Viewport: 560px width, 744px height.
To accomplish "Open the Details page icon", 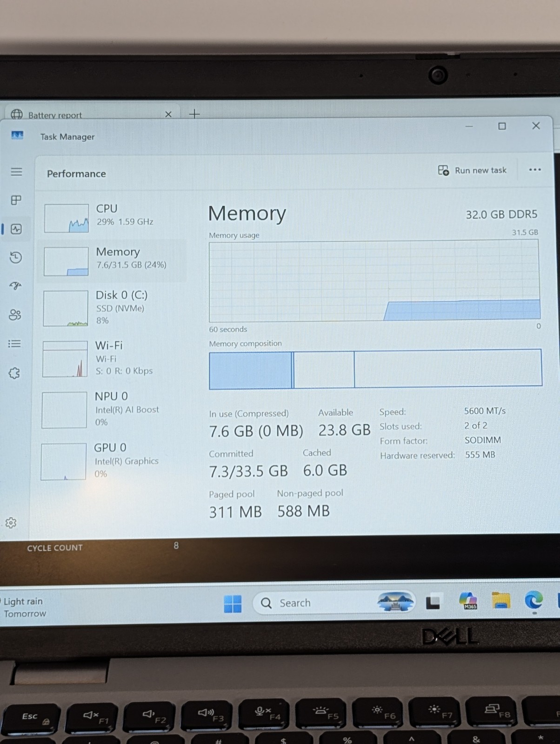I will pyautogui.click(x=14, y=344).
